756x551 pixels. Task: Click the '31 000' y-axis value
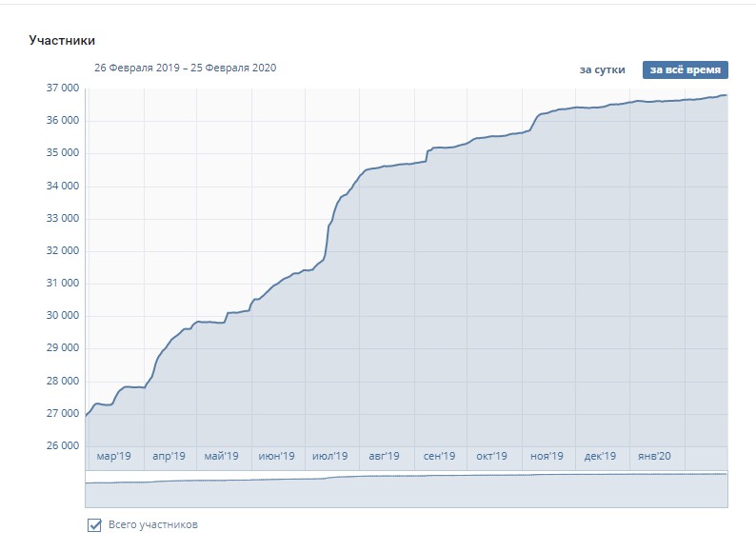coord(63,283)
